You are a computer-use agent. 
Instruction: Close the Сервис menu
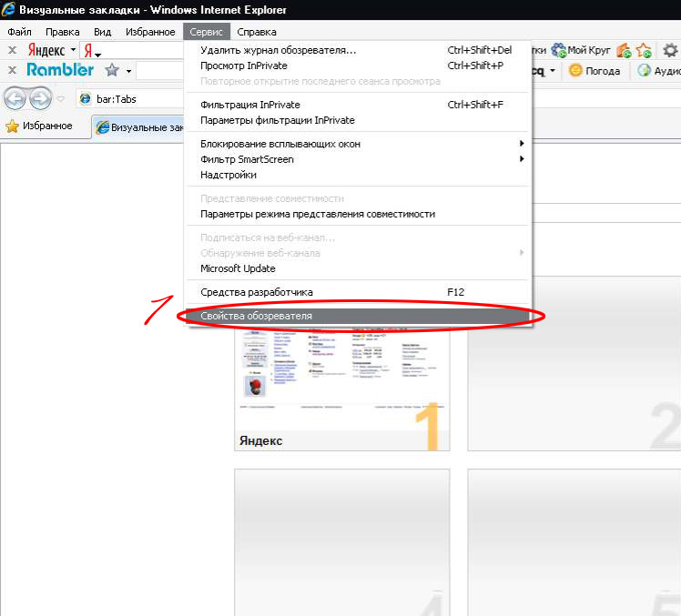pyautogui.click(x=207, y=32)
